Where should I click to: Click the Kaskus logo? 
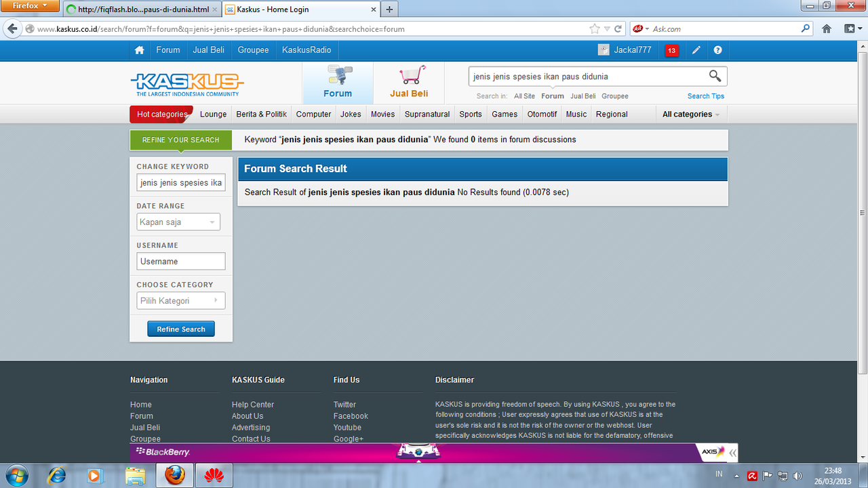pos(187,84)
